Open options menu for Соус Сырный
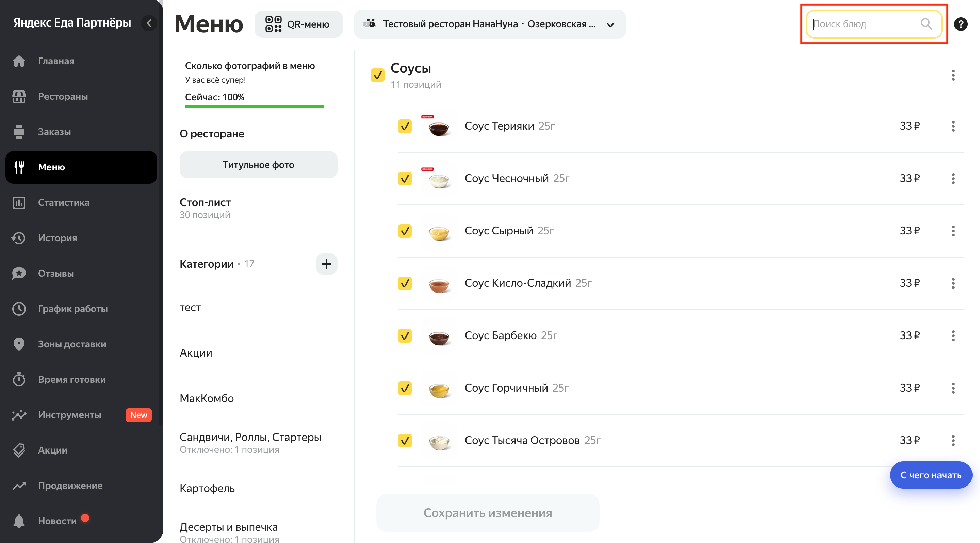 [x=953, y=231]
